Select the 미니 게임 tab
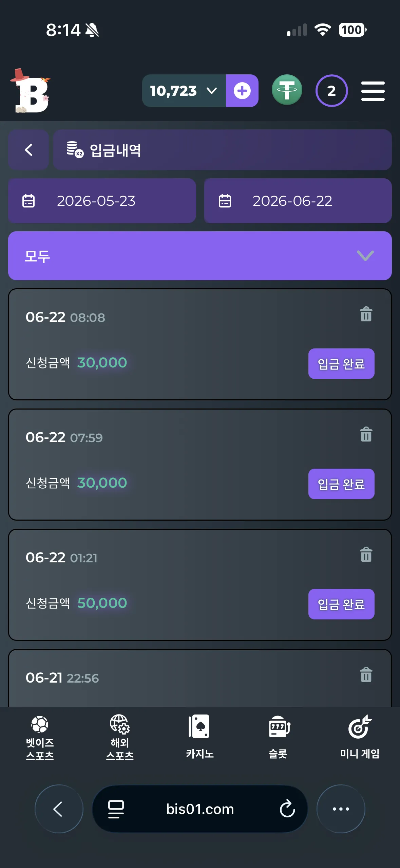This screenshot has width=400, height=868. click(360, 737)
